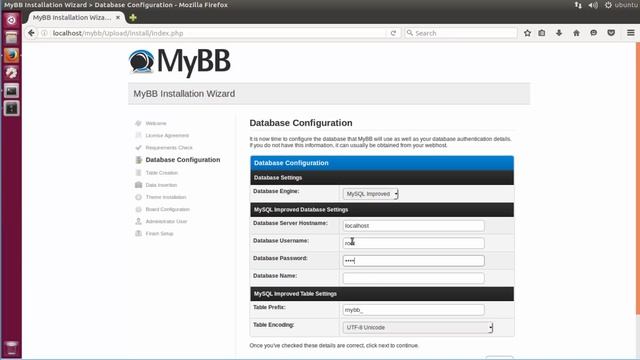Click network connection indicator icon

point(578,5)
